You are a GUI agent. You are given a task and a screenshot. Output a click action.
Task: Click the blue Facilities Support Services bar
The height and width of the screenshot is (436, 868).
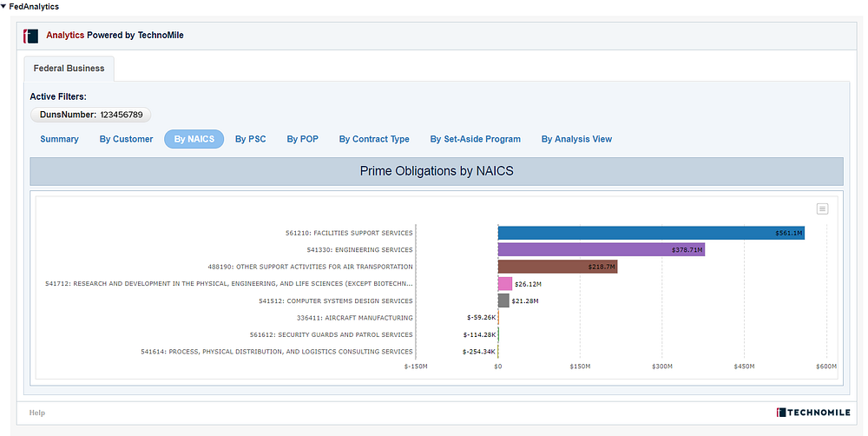651,233
